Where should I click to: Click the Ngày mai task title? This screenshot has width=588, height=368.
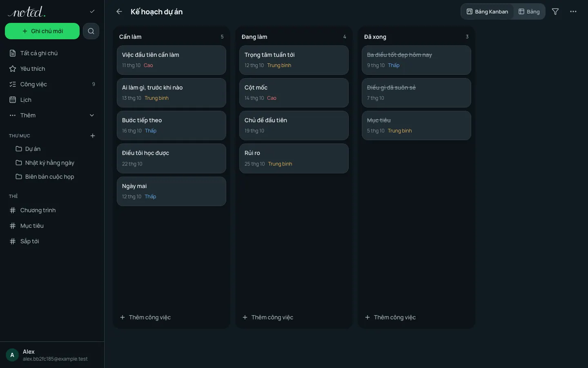(x=134, y=186)
